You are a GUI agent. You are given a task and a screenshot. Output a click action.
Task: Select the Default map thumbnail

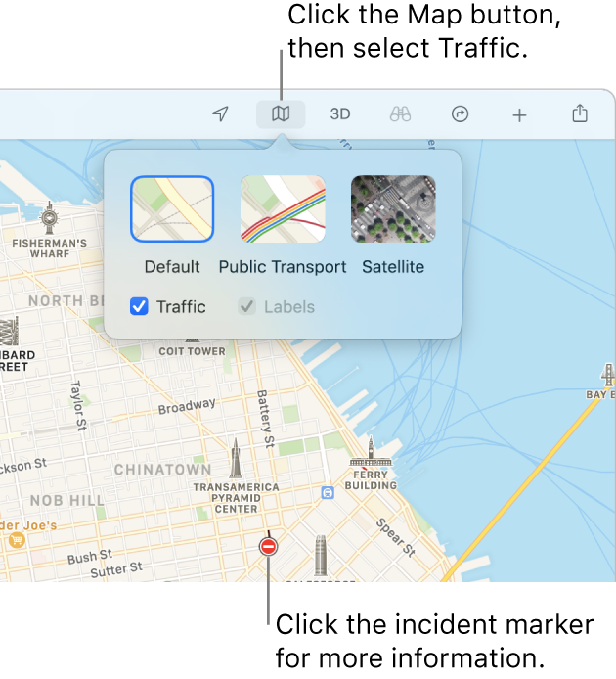172,208
